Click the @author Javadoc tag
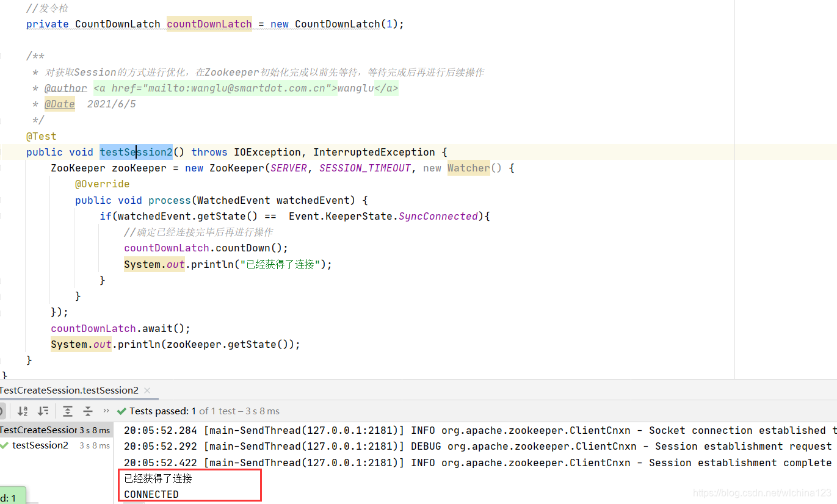 66,88
